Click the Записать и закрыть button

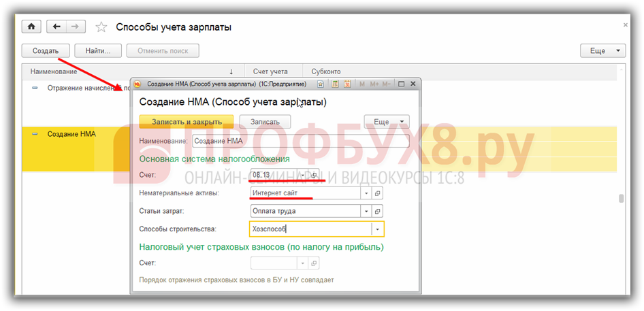(186, 122)
